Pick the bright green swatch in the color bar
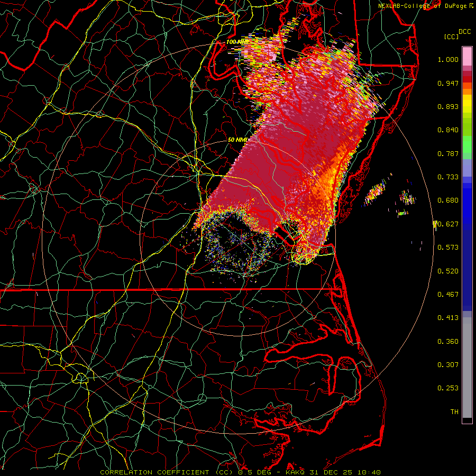The image size is (476, 476). tap(467, 144)
